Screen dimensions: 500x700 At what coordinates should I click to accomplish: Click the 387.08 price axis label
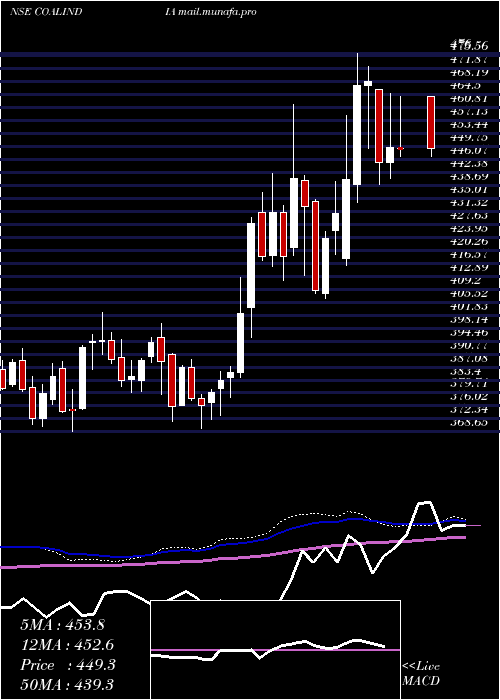pos(469,358)
